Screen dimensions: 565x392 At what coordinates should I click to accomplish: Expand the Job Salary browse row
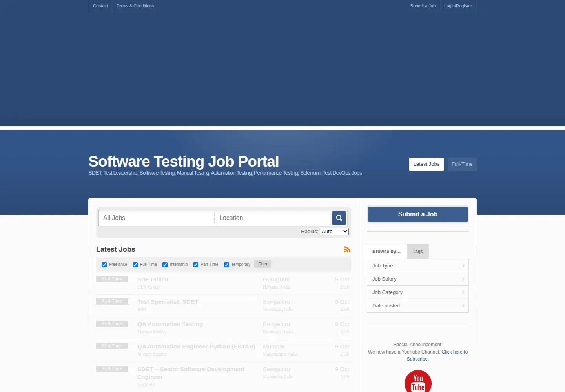pos(418,279)
